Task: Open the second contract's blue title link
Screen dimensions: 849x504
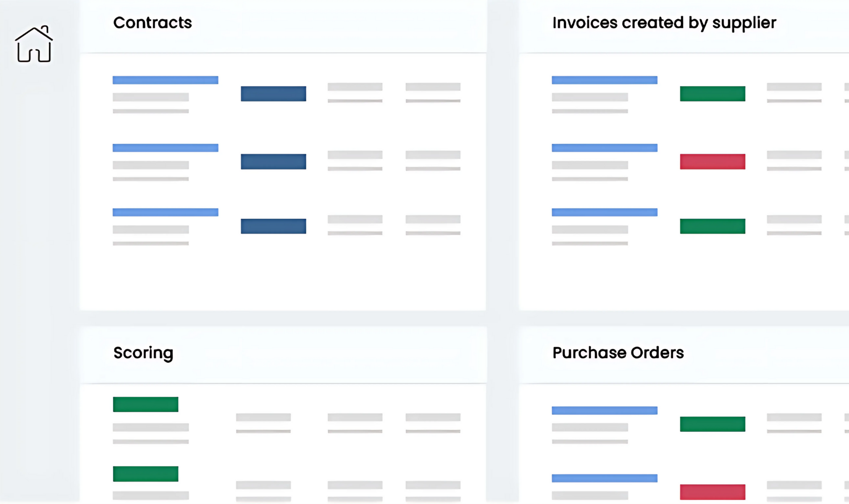Action: click(x=165, y=148)
